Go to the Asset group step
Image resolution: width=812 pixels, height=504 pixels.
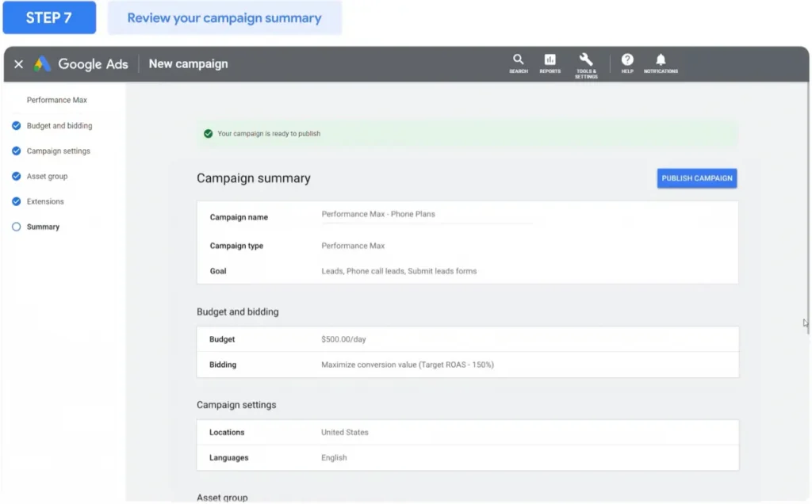pyautogui.click(x=47, y=177)
